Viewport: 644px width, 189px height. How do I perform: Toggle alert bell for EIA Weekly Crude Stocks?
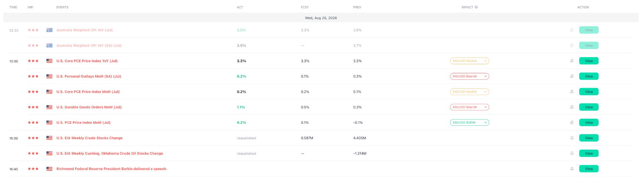pos(572,138)
